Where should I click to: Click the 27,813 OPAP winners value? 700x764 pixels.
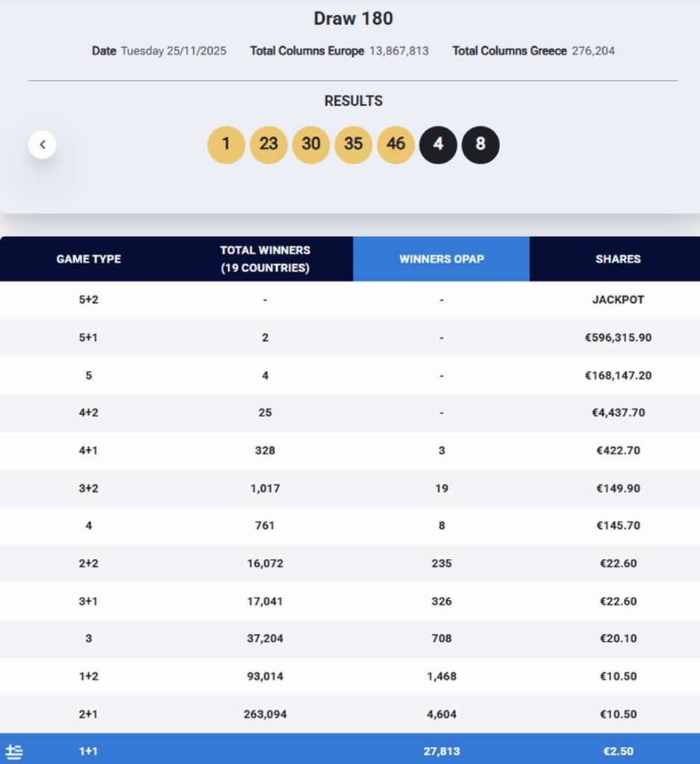coord(441,751)
